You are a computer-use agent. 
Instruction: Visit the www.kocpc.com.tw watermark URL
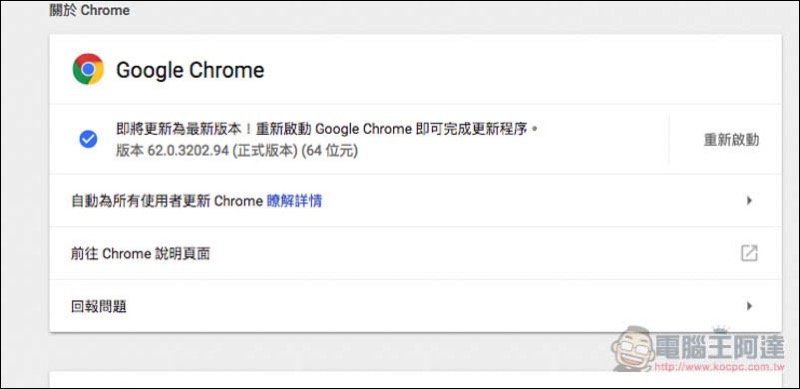click(x=719, y=367)
